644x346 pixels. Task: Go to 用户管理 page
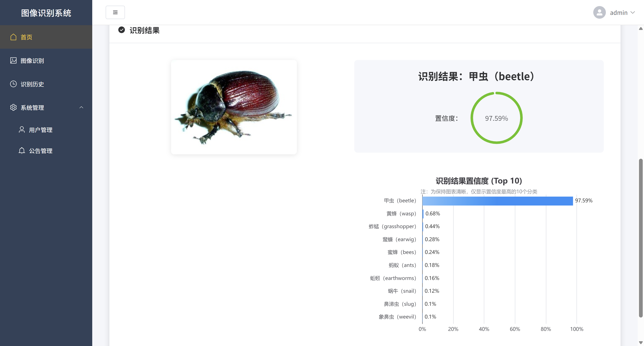40,130
